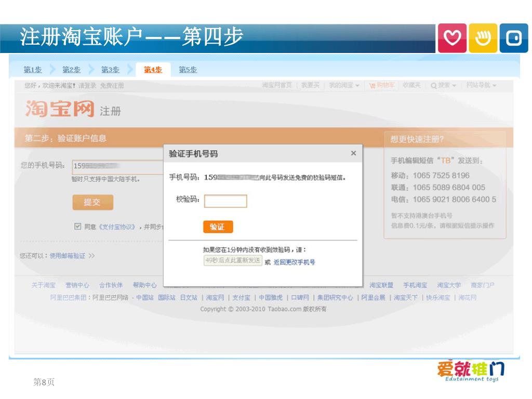Image resolution: width=532 pixels, height=399 pixels.
Task: Click the 使用邮箱验证 link
Action: click(67, 256)
